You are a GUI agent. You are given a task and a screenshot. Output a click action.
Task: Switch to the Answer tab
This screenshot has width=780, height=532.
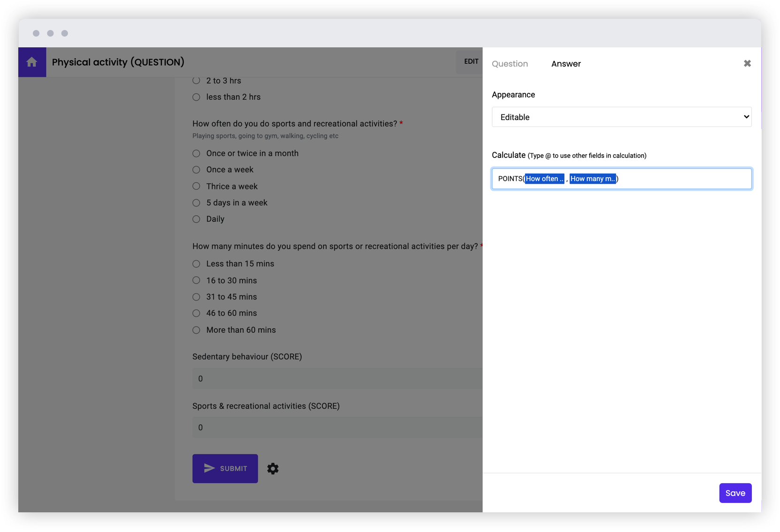tap(566, 64)
